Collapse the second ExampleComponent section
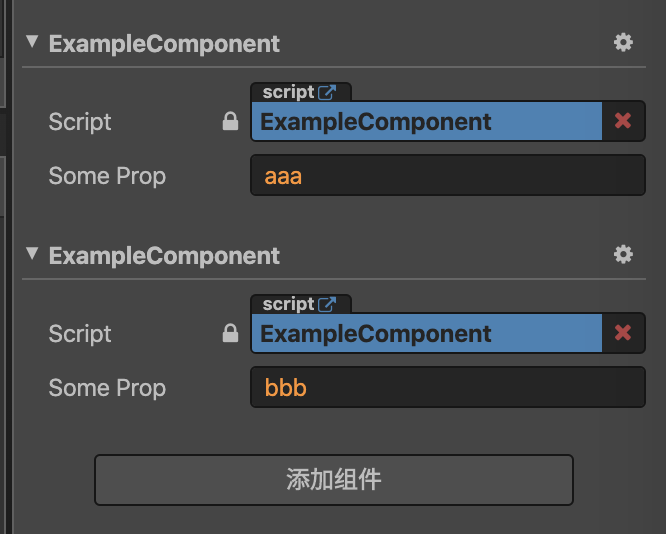This screenshot has height=534, width=666. coord(32,254)
